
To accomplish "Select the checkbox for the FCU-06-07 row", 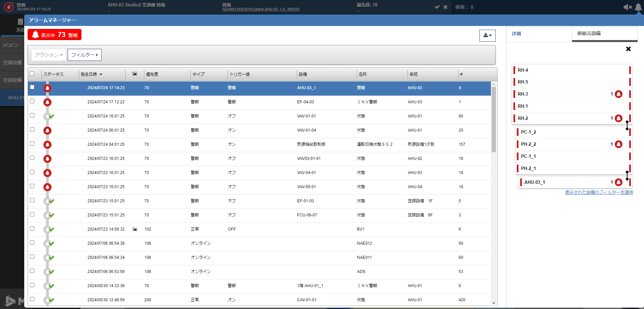I will [32, 214].
